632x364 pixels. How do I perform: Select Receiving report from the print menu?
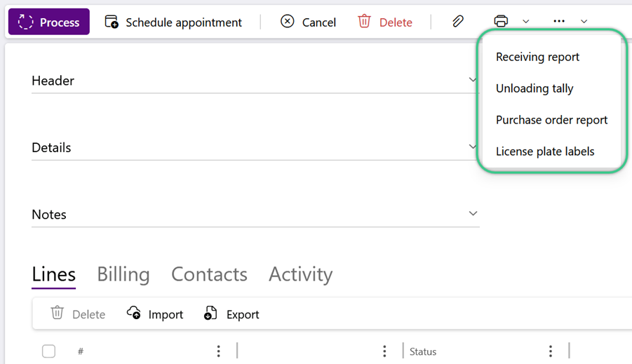click(x=537, y=57)
